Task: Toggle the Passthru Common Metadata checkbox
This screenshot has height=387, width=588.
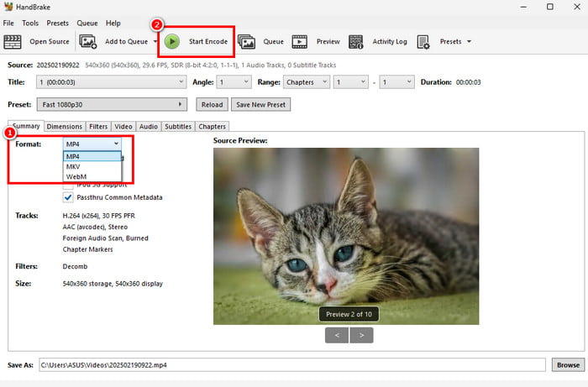Action: coord(68,197)
